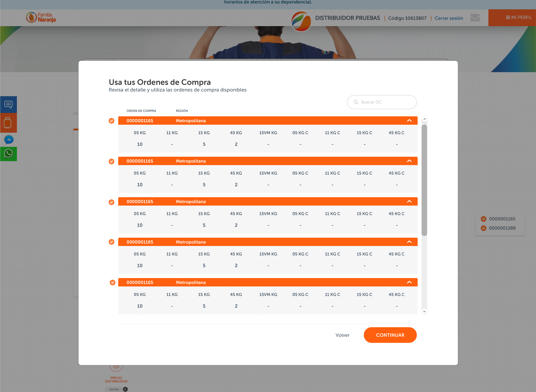The height and width of the screenshot is (392, 536).
Task: Click the REGIÓN column header
Action: coord(182,111)
